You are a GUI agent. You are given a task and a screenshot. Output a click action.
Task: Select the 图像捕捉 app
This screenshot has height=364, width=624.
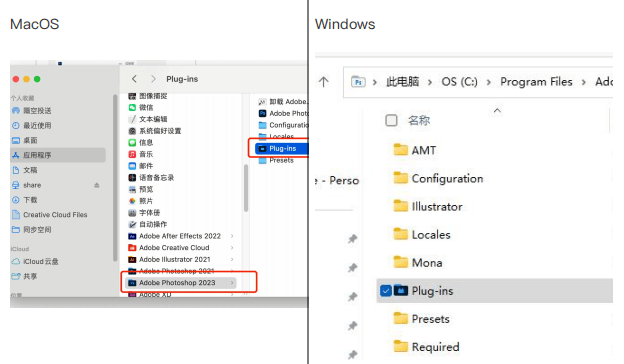(148, 96)
